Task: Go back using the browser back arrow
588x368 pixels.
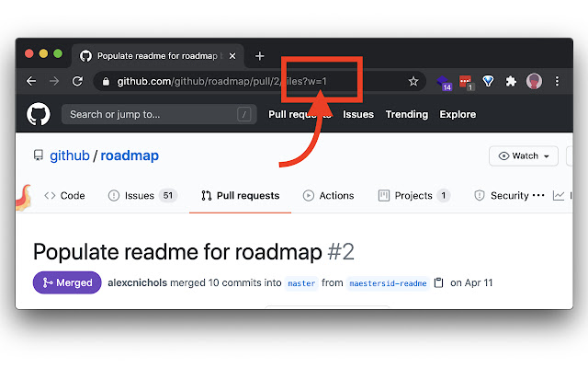Action: pos(31,81)
